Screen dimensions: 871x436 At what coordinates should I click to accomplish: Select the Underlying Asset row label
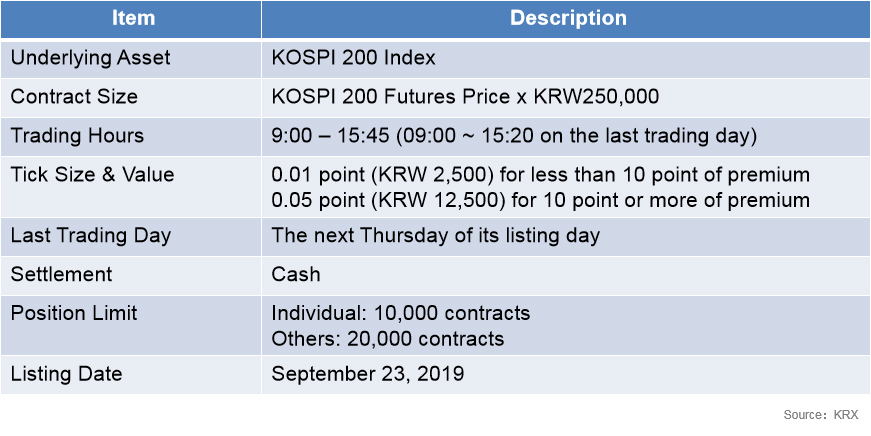91,58
